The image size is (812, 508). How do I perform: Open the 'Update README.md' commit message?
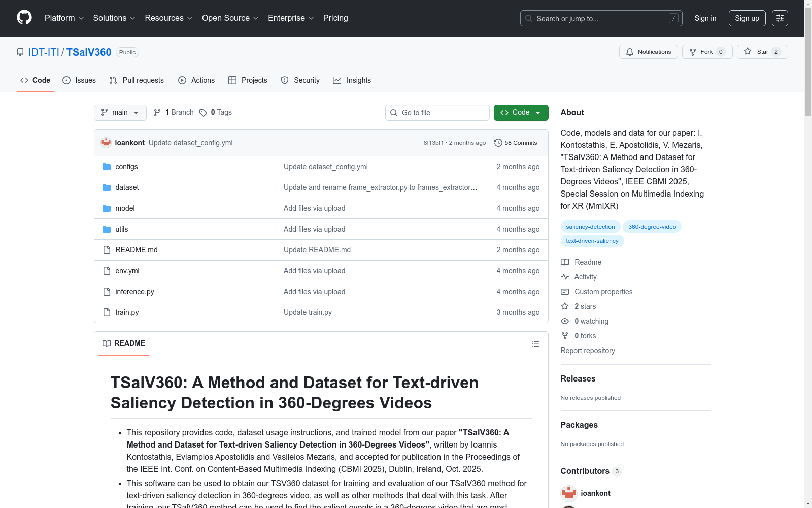(317, 250)
